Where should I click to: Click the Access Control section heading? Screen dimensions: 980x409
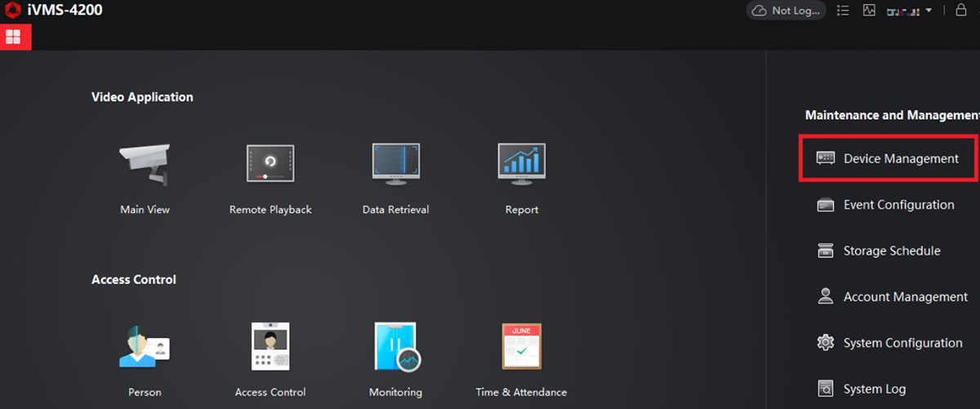[134, 279]
